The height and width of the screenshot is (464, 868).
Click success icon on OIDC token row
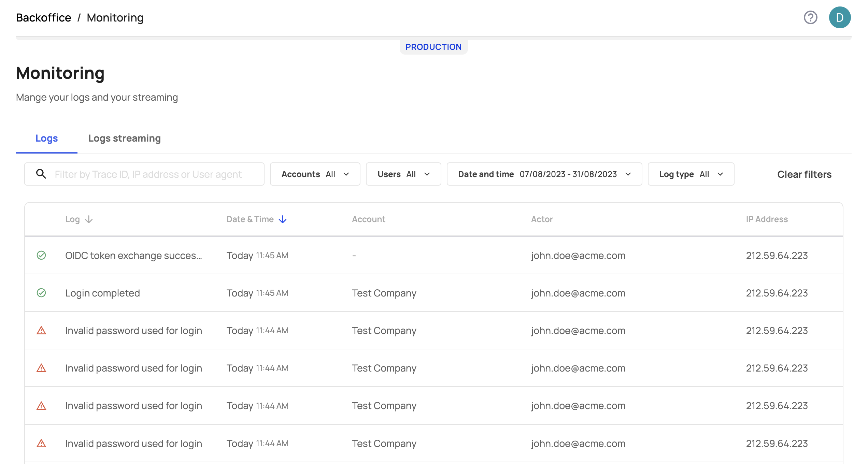coord(41,255)
